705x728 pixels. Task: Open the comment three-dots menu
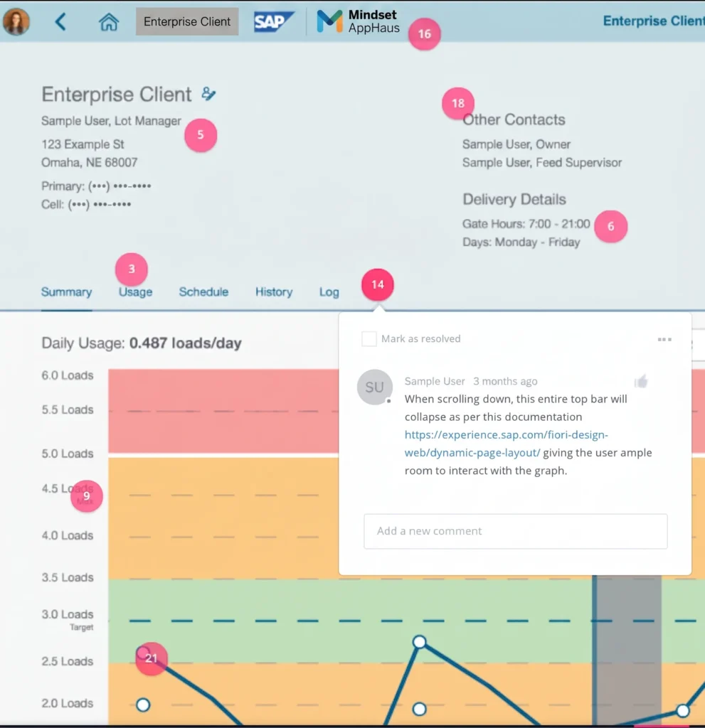[x=664, y=339]
